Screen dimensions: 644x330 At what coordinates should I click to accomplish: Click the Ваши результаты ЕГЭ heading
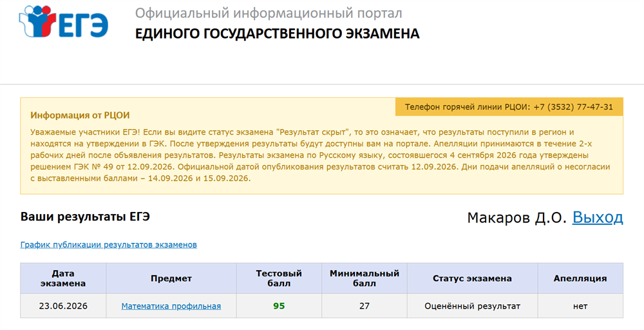click(x=85, y=217)
